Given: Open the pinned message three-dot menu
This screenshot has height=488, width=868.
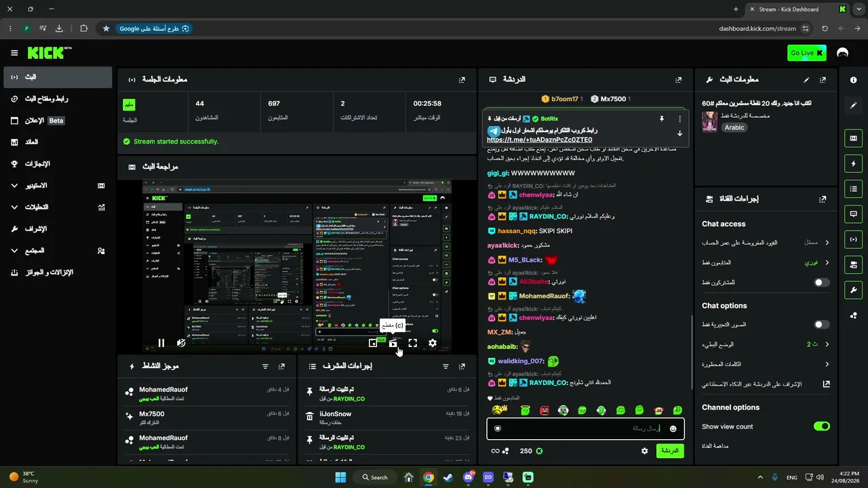Looking at the screenshot, I should pyautogui.click(x=679, y=119).
